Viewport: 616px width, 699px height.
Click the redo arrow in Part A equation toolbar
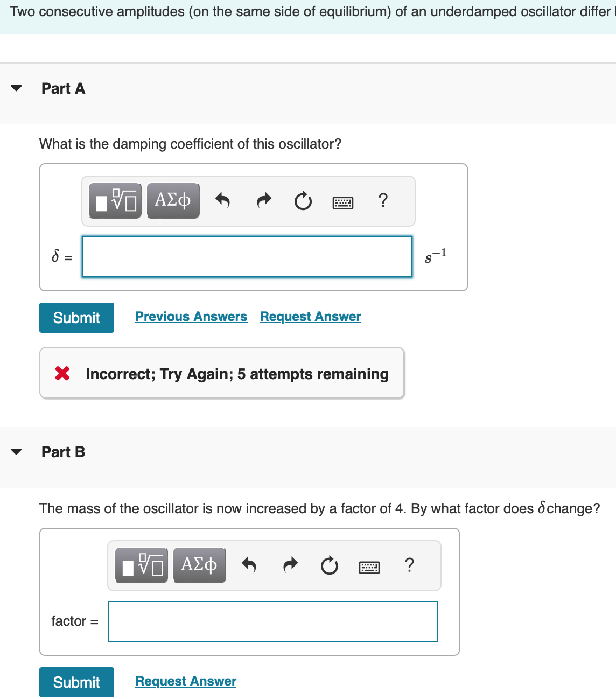click(x=263, y=200)
